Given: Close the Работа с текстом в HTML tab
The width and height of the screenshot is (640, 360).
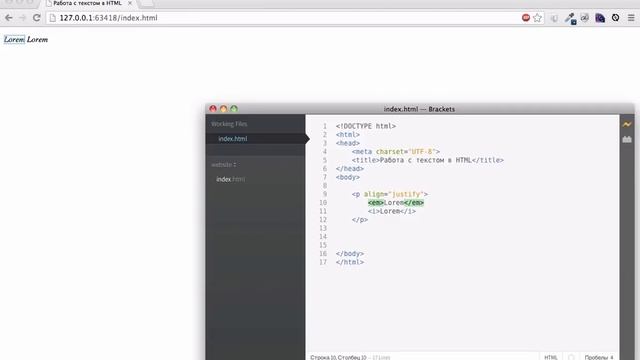Looking at the screenshot, I should pos(130,3).
